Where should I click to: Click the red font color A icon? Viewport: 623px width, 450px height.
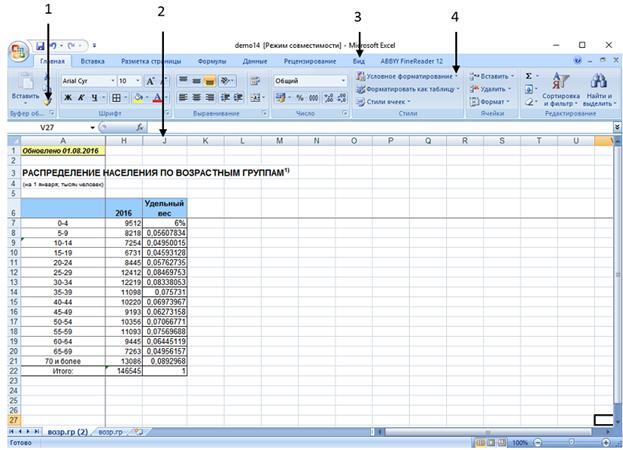pos(157,98)
